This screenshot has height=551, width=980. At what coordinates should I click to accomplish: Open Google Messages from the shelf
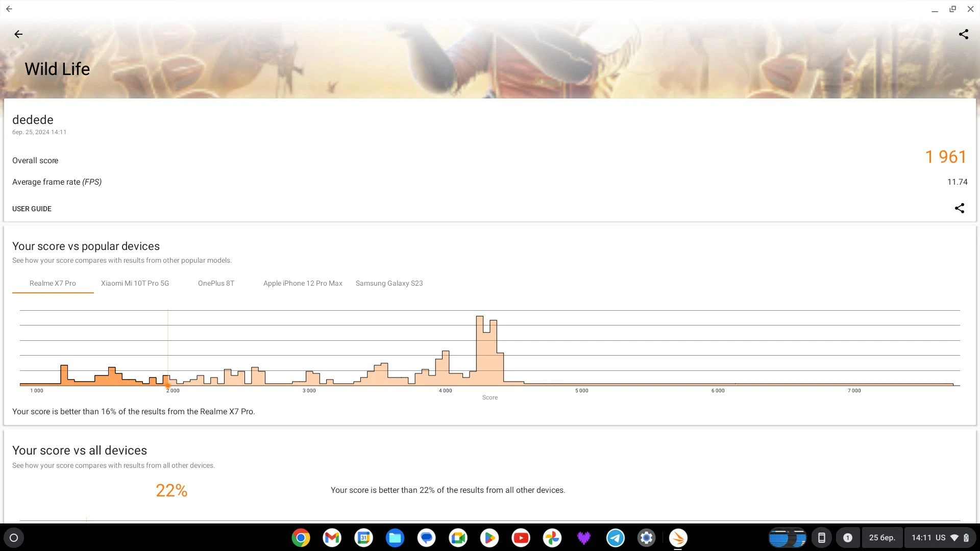pos(426,538)
